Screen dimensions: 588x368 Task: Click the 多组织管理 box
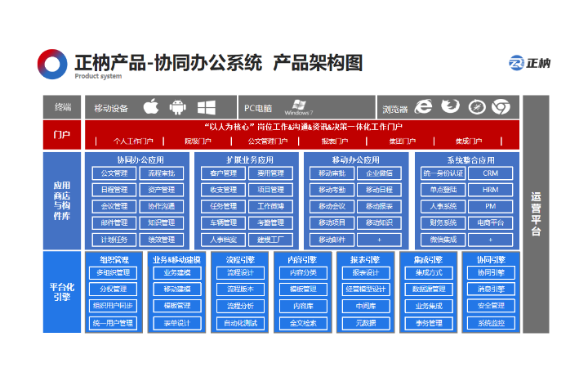[x=113, y=272]
